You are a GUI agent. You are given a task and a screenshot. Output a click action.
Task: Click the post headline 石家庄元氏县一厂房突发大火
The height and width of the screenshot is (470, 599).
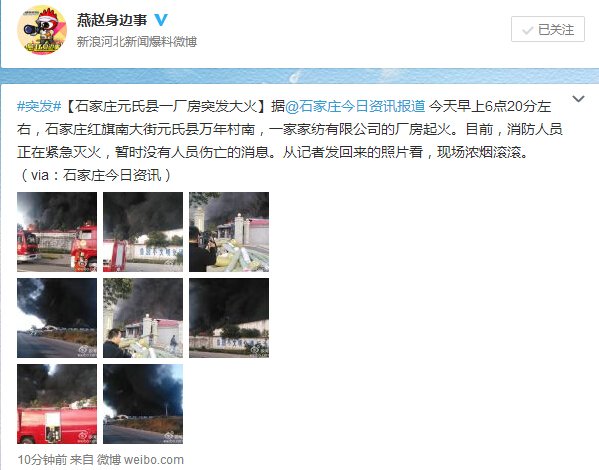tap(166, 106)
